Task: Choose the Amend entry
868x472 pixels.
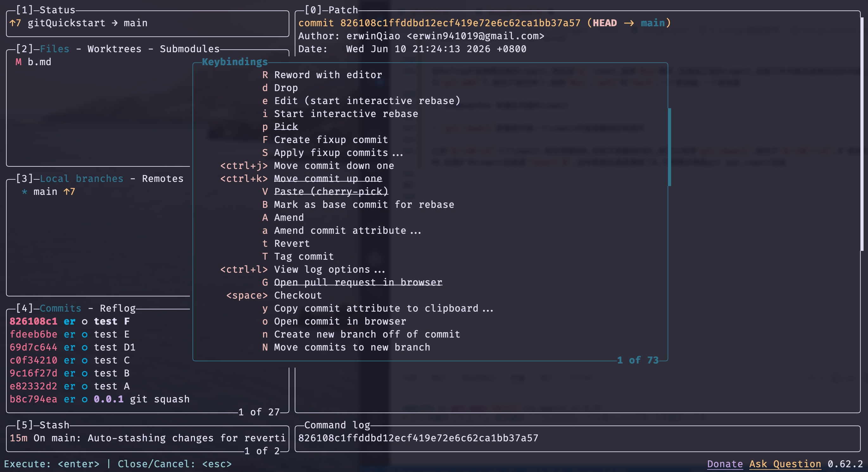Action: point(283,217)
